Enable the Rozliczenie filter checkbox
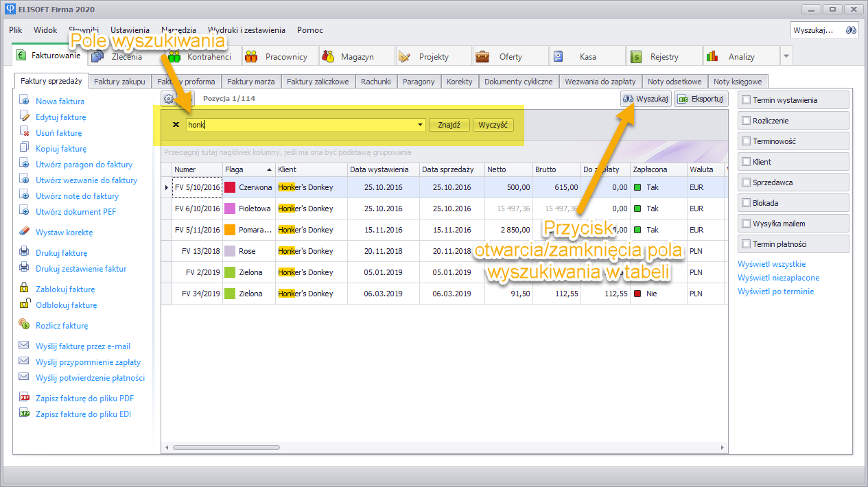Viewport: 868px width, 487px height. tap(746, 121)
